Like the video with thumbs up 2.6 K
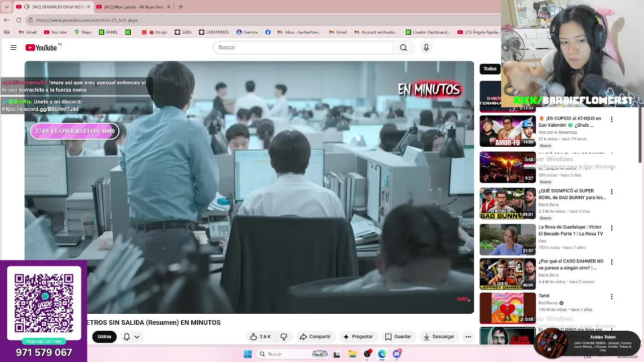This screenshot has height=362, width=644. pyautogui.click(x=260, y=336)
